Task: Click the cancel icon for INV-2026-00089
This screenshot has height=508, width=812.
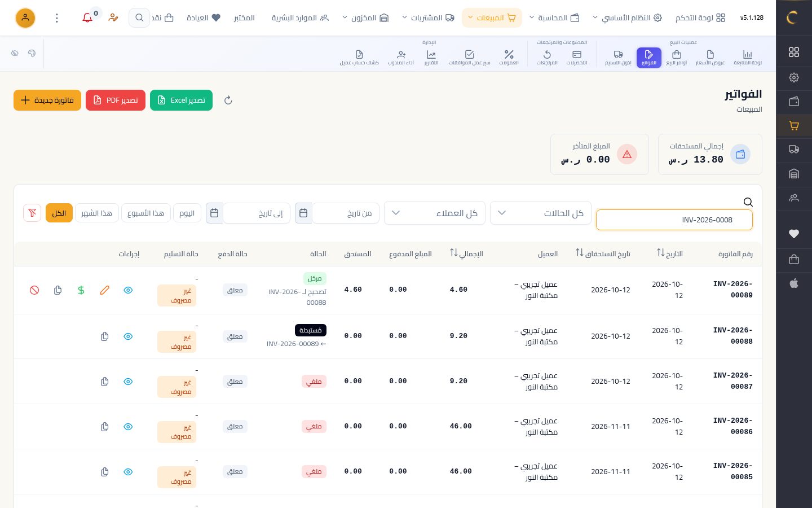Action: [x=34, y=290]
